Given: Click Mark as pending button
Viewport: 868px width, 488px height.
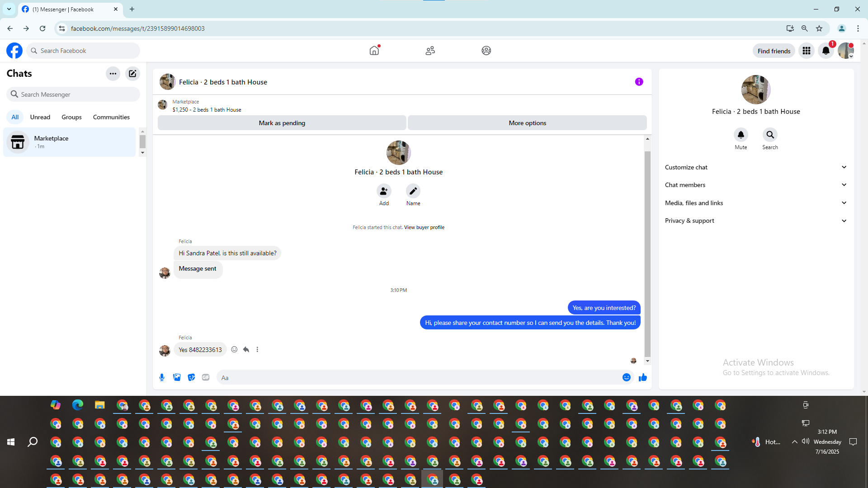Looking at the screenshot, I should 282,123.
